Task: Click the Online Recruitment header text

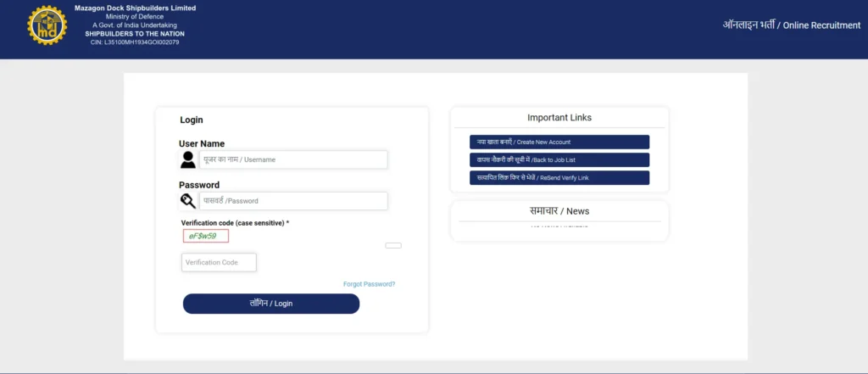Action: click(791, 25)
